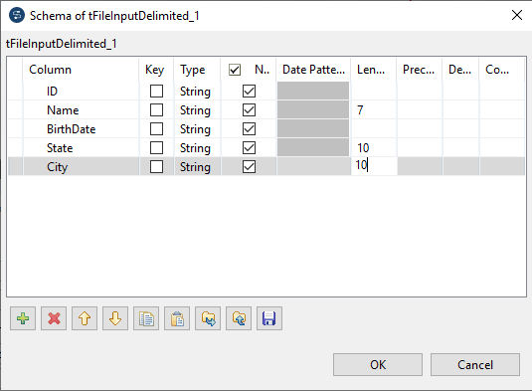Click empty Length cell for BirthDate row
Viewport: 532px width, 392px height.
(374, 129)
